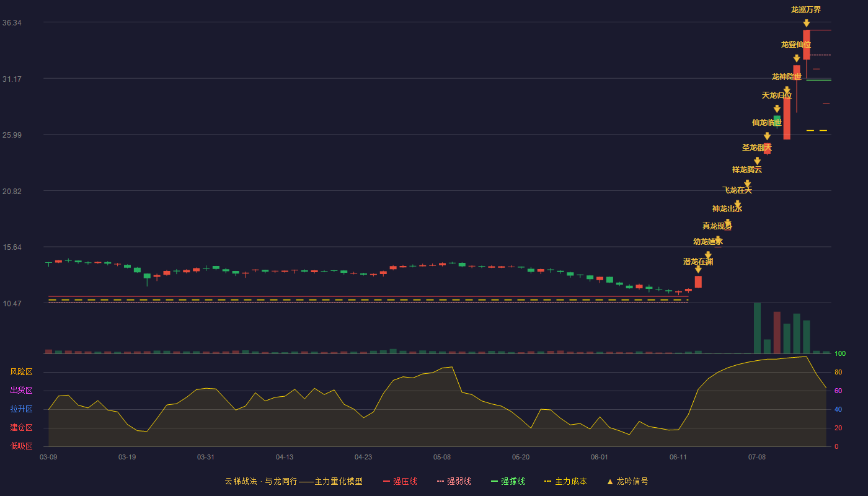Select the 07-08 date on the axis
This screenshot has width=868, height=496.
coord(757,457)
